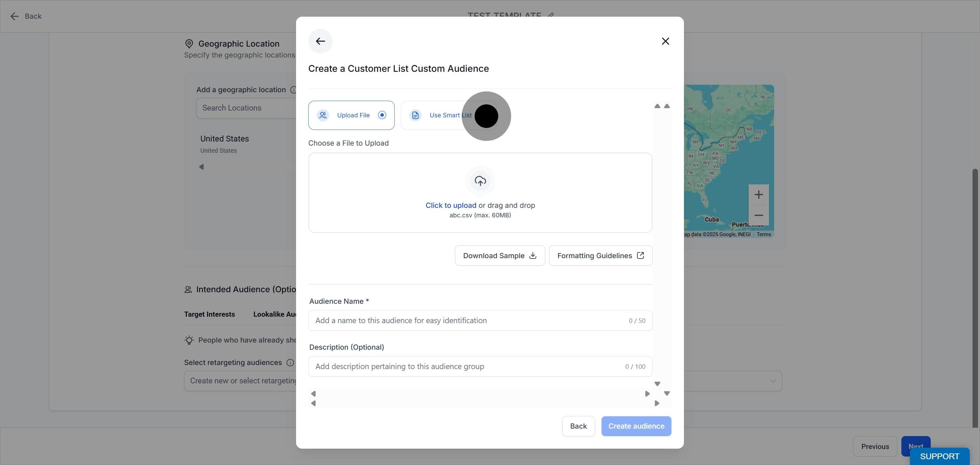Click the info icon beside Add a geographic location

point(293,90)
